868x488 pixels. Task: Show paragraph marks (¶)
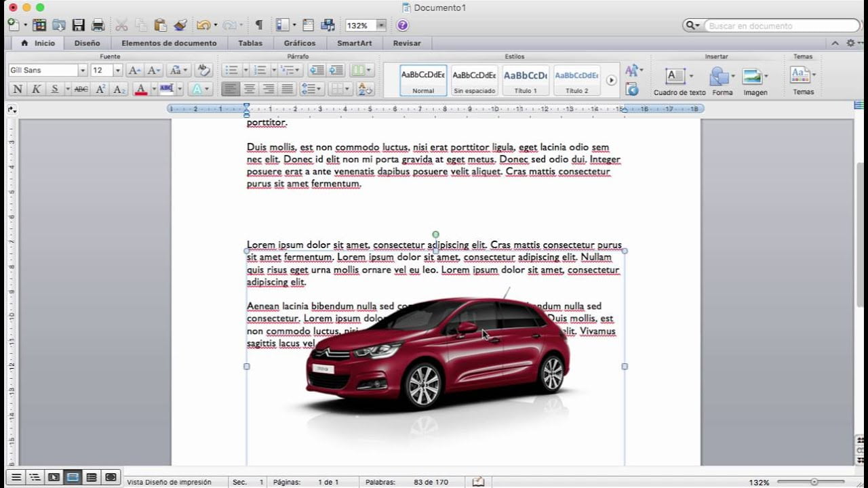point(258,25)
